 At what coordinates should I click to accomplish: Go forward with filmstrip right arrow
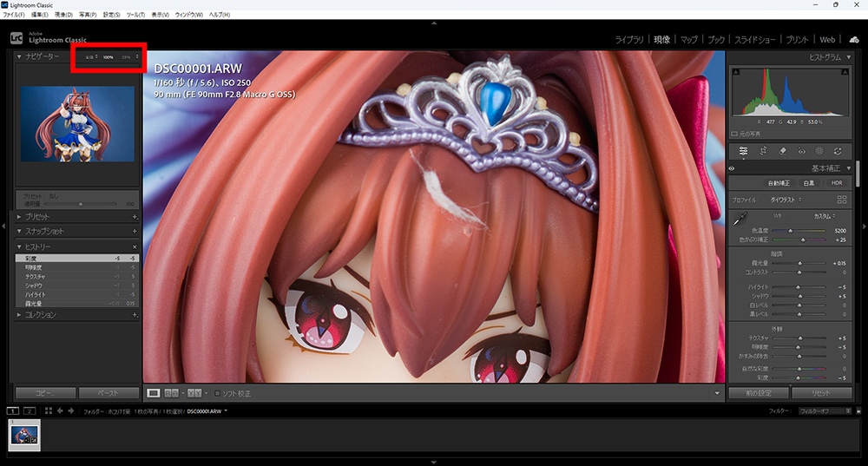71,410
